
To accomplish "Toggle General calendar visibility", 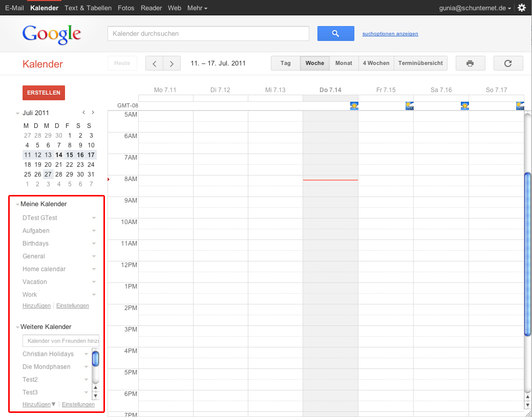I will coord(34,256).
